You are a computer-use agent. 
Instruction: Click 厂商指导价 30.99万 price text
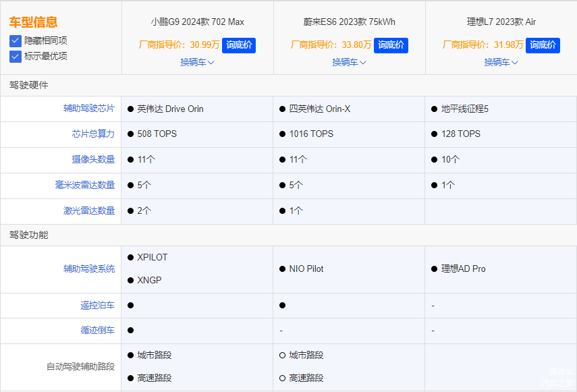180,45
